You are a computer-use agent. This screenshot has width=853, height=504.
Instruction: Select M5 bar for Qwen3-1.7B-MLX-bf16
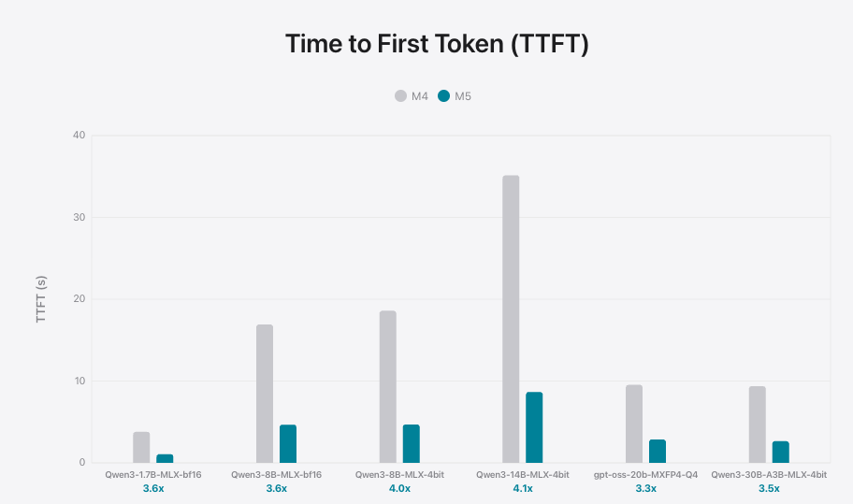pyautogui.click(x=165, y=458)
